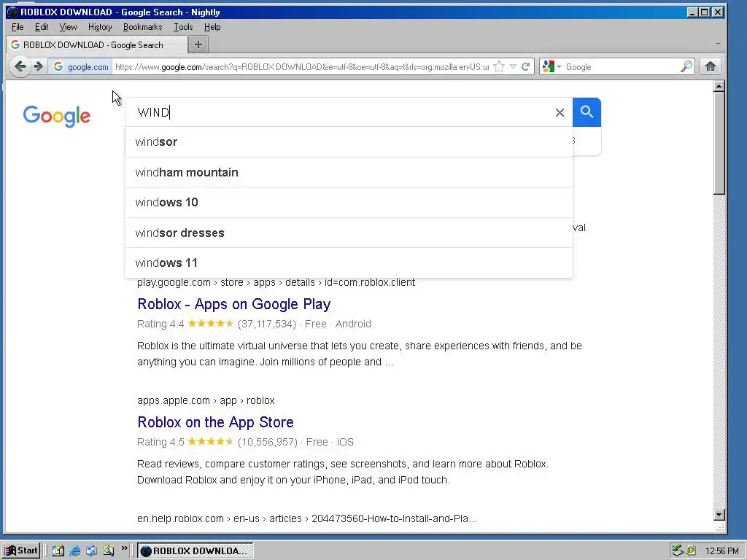The width and height of the screenshot is (747, 560).
Task: Open the Bookmarks menu
Action: (x=142, y=27)
